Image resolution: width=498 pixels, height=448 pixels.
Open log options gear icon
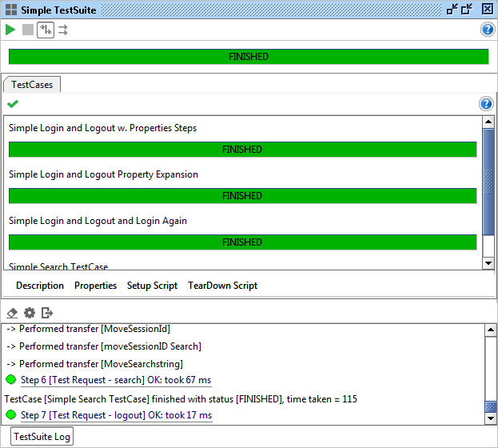tap(30, 313)
